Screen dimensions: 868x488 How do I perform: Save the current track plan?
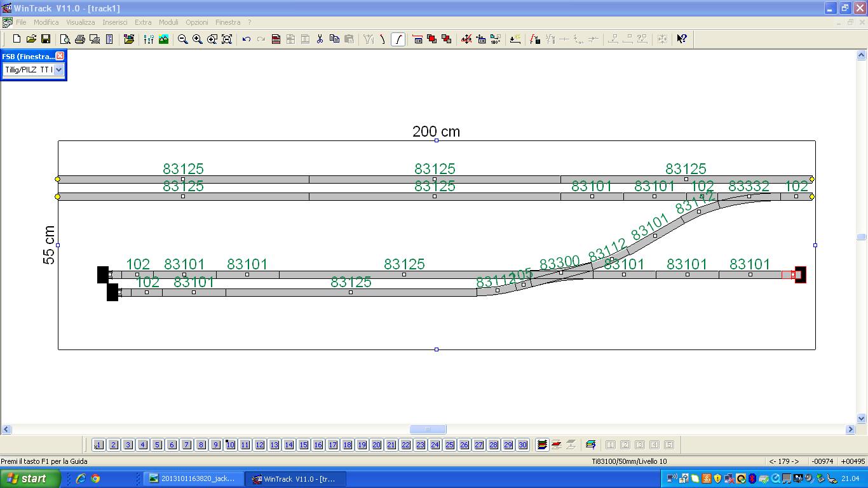point(46,39)
